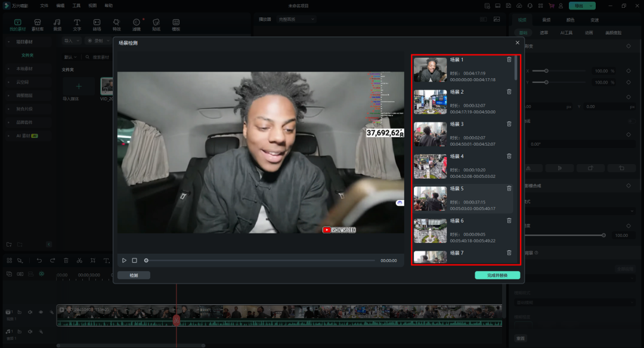The image size is (644, 348).
Task: Expand the export dropdown arrow
Action: point(592,6)
